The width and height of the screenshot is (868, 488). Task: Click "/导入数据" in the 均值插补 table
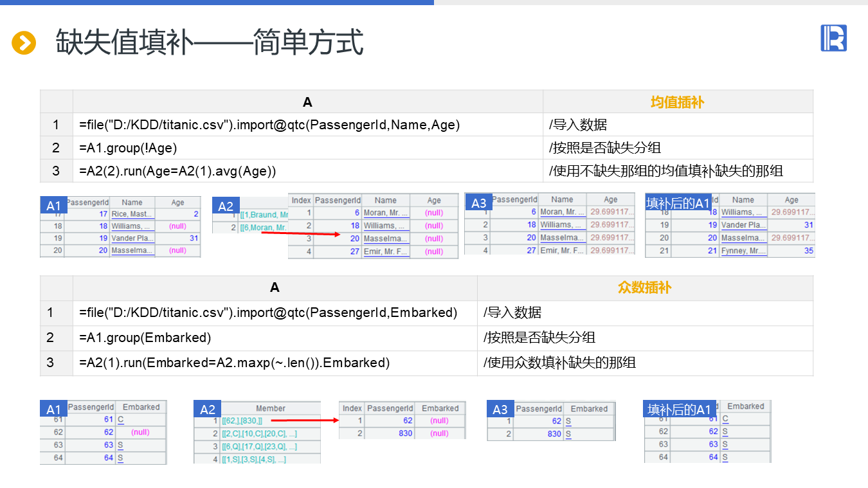coord(577,125)
